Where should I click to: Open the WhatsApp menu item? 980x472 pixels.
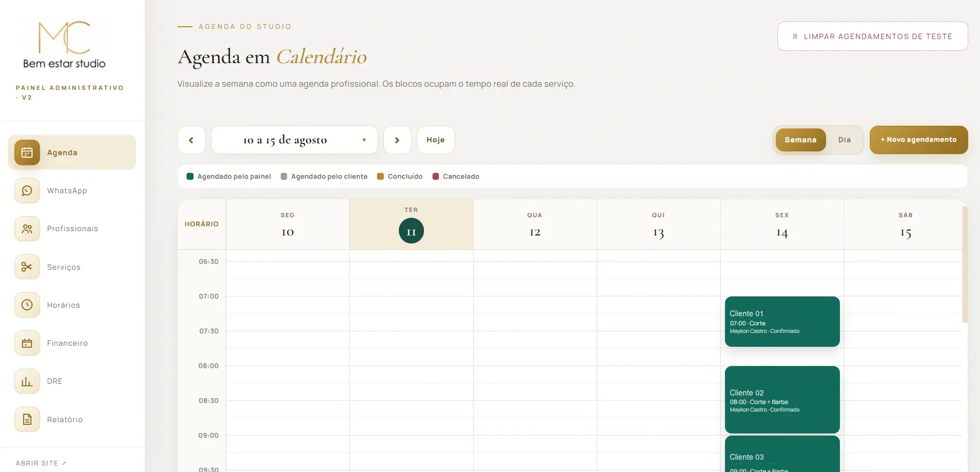(x=72, y=191)
